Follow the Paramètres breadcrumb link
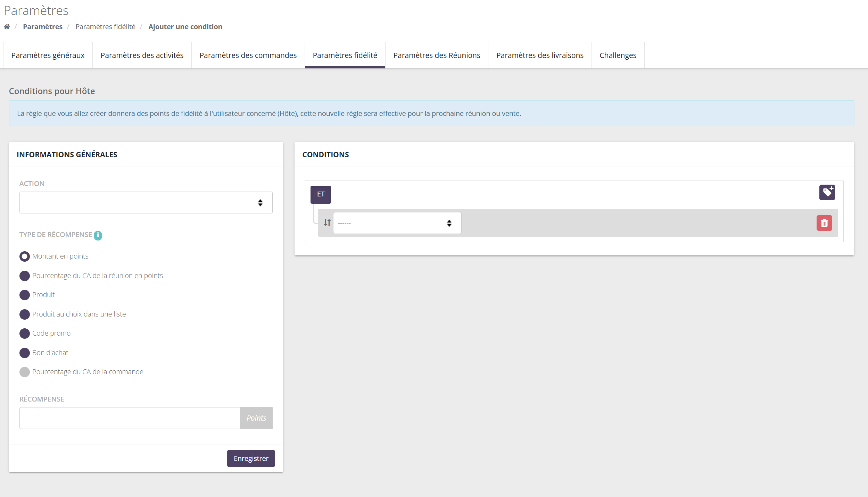 pos(43,27)
